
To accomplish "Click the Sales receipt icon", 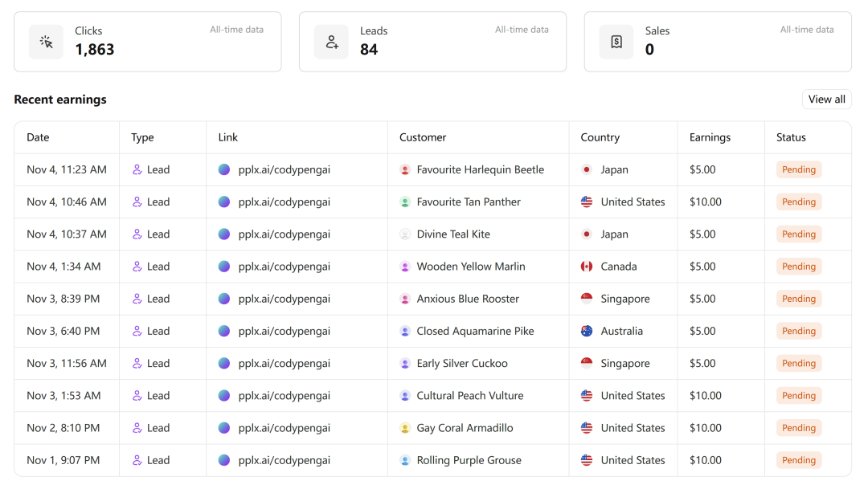I will [x=616, y=42].
